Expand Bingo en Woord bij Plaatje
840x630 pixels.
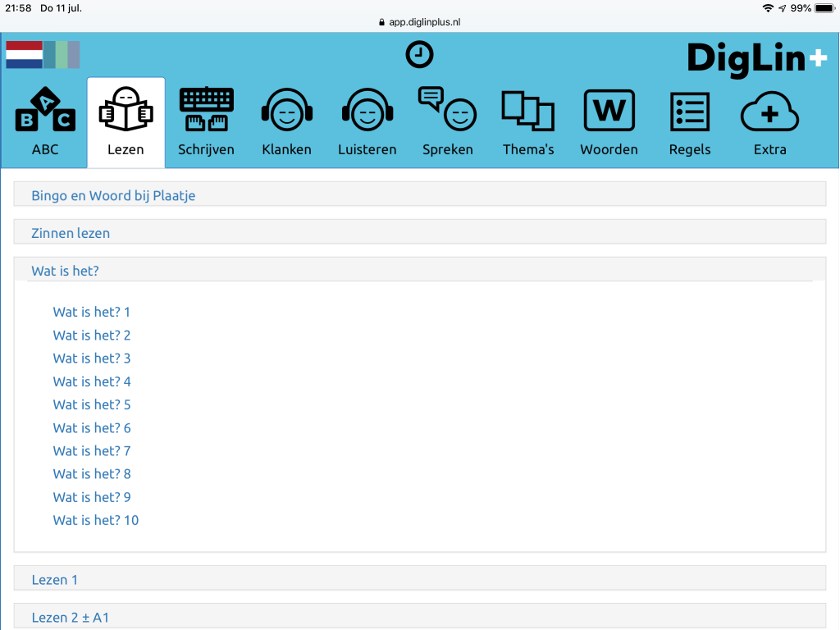[113, 195]
